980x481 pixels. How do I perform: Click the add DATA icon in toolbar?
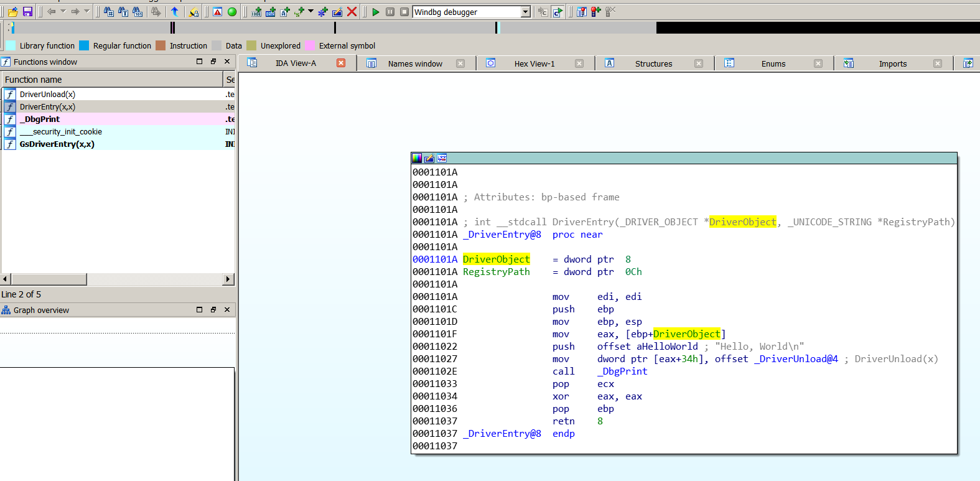point(271,12)
